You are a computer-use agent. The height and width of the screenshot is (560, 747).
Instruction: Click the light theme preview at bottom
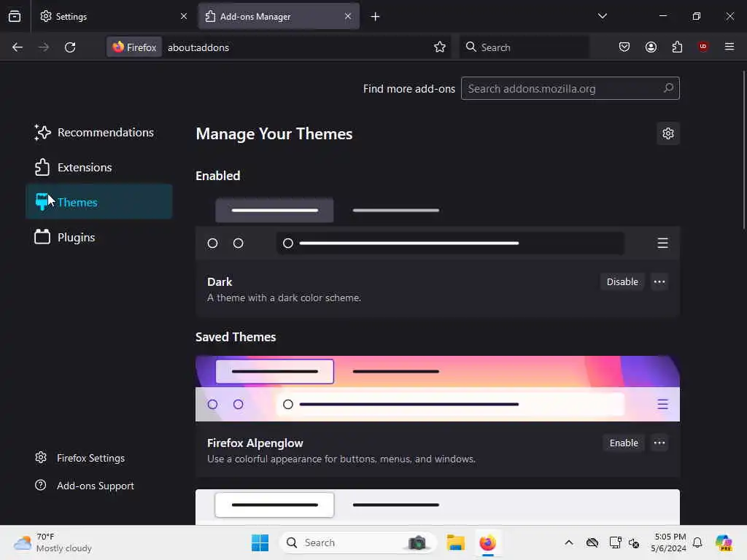[x=438, y=507]
